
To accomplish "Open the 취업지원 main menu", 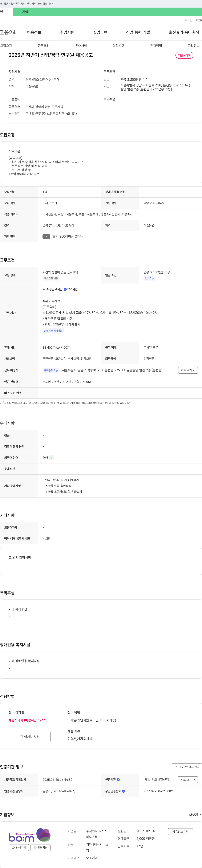I will coord(67,32).
